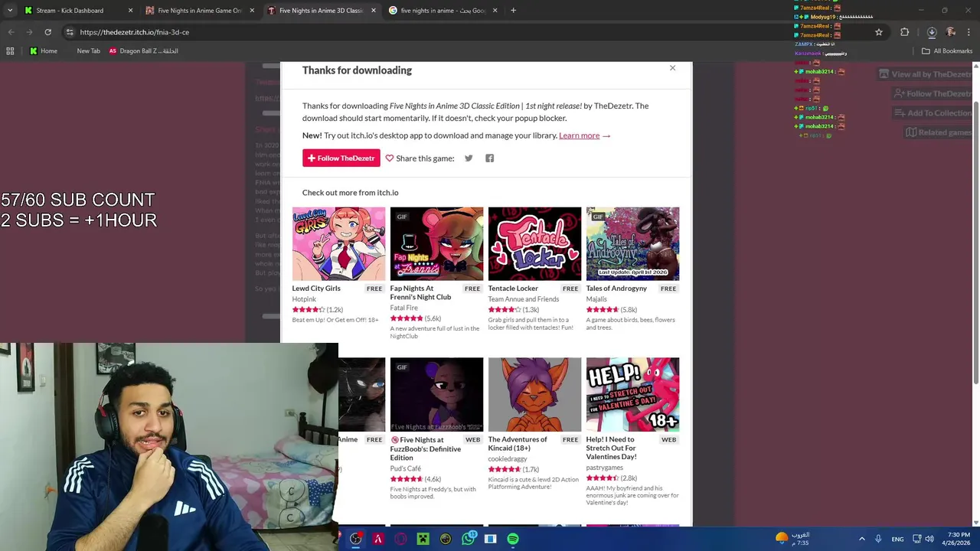
Task: Open a new browser tab with plus
Action: pyautogui.click(x=513, y=11)
